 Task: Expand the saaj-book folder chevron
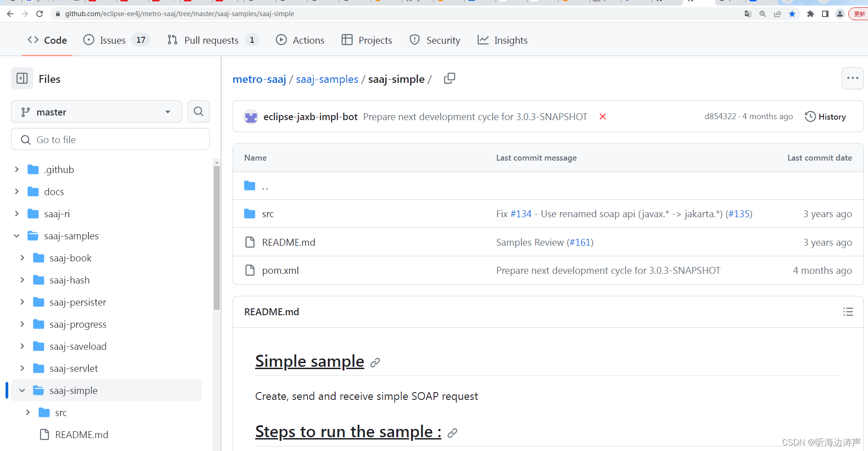coord(22,258)
